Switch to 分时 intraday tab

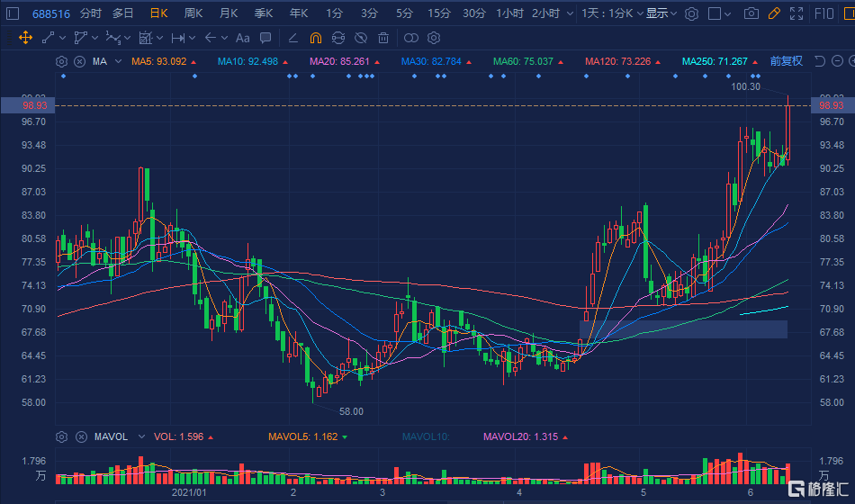pyautogui.click(x=91, y=13)
